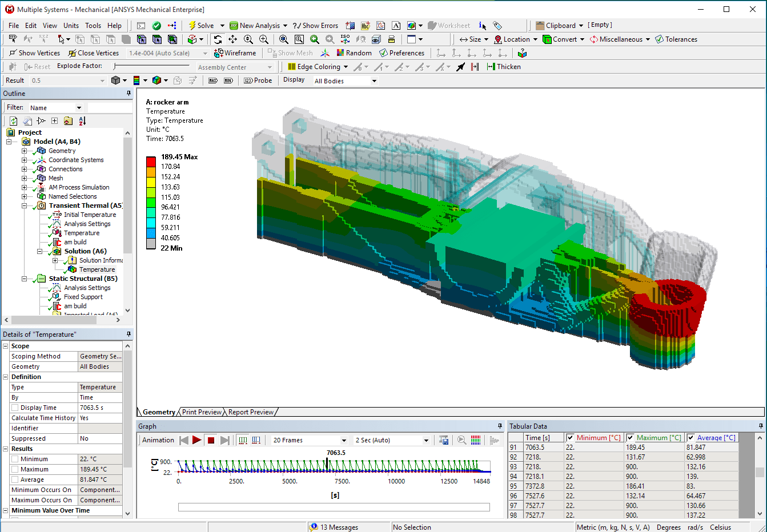This screenshot has height=532, width=767.
Task: Toggle the Minimum column checkbox
Action: (x=570, y=438)
